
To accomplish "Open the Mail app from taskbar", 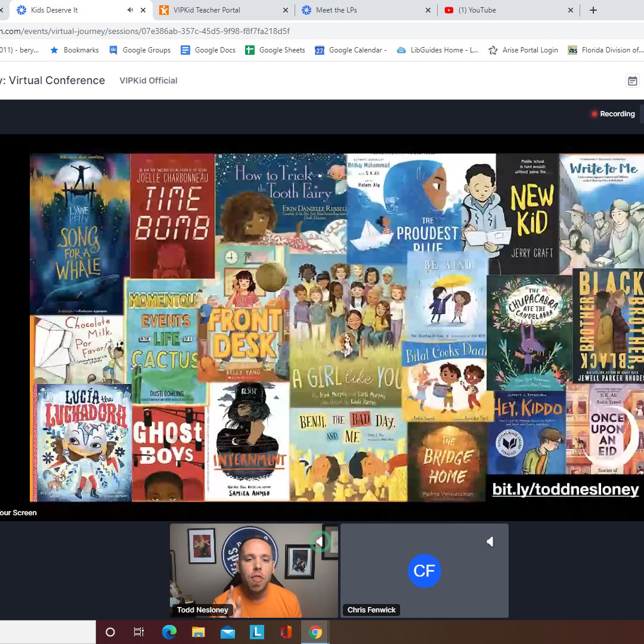I will pyautogui.click(x=228, y=632).
